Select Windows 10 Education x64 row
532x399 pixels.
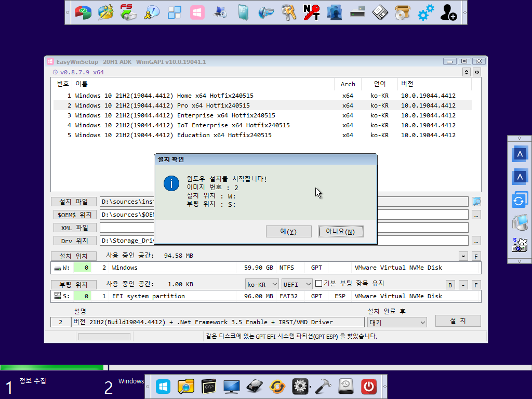pyautogui.click(x=262, y=135)
